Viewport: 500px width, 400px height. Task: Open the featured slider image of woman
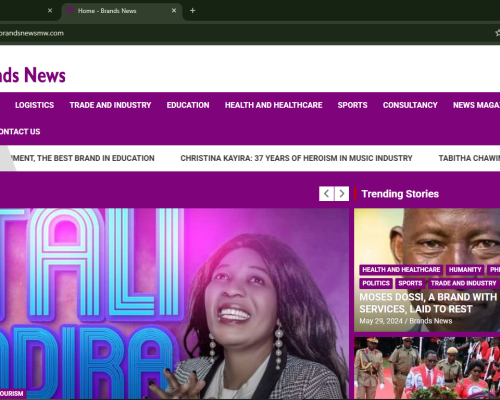[x=174, y=303]
